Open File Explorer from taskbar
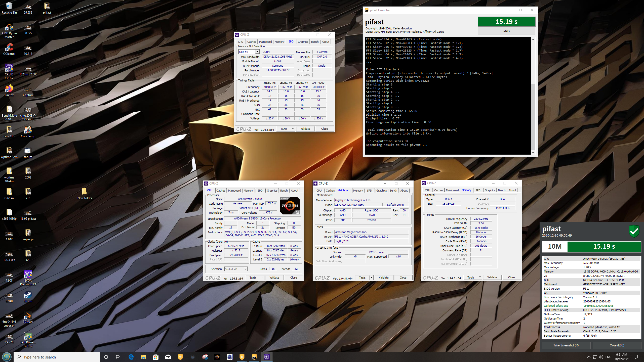Viewport: 644px width, 362px height. pyautogui.click(x=143, y=357)
